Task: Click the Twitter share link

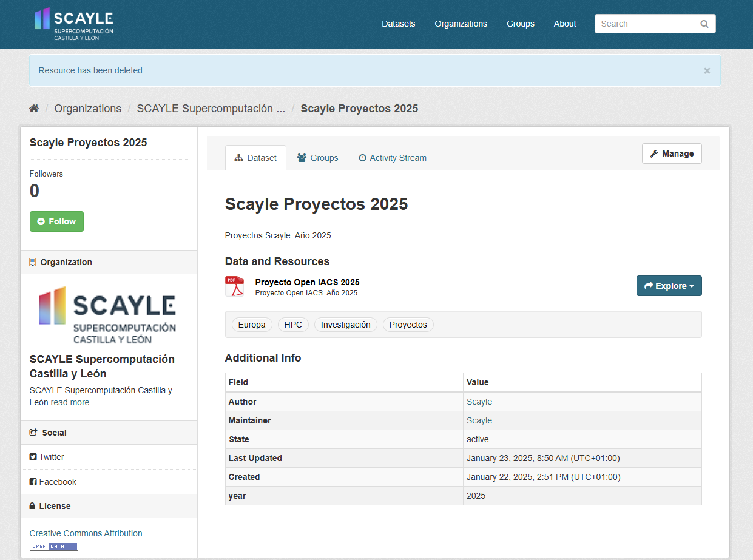Action: tap(47, 457)
